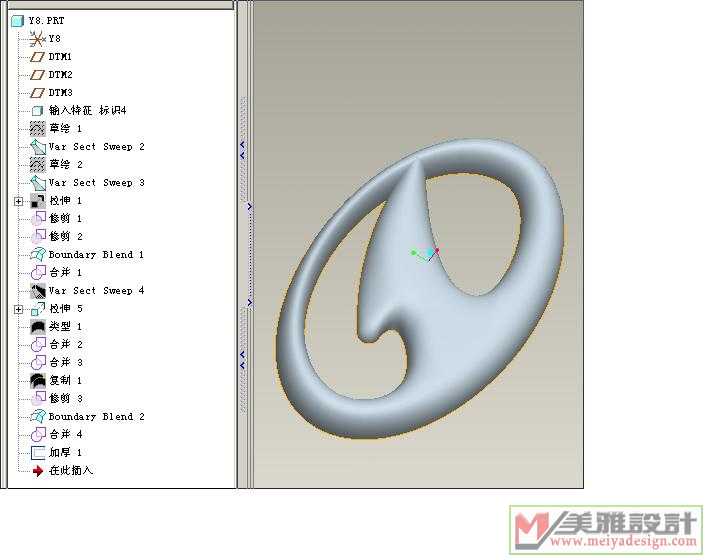
Task: Select the DTM3 label
Action: tap(61, 93)
